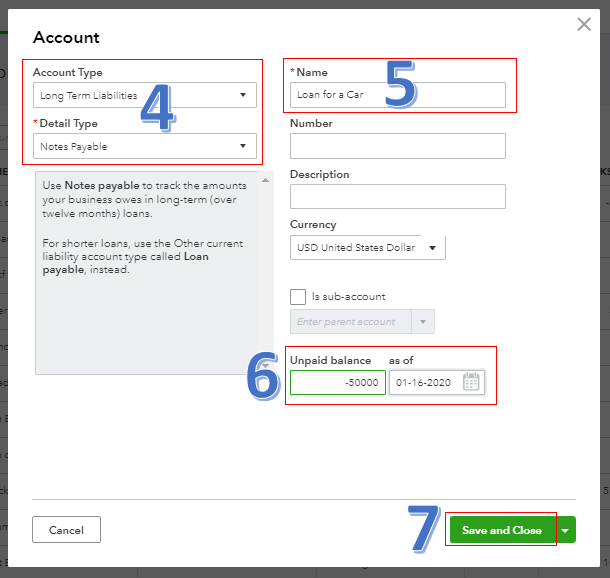Click the Unpaid balance label
The height and width of the screenshot is (578, 610).
(330, 360)
